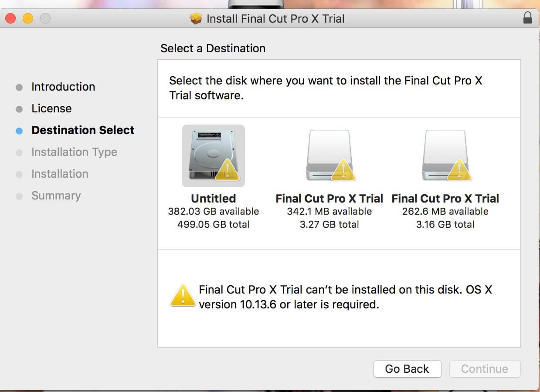Select the Destination Select step

[x=83, y=130]
